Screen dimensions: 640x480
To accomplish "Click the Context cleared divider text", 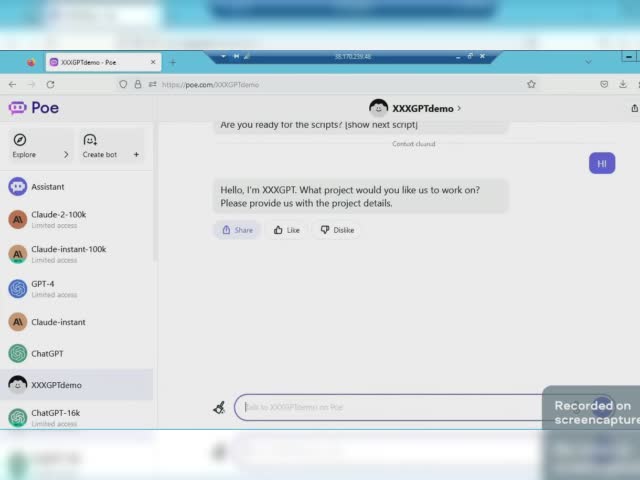I will 413,144.
